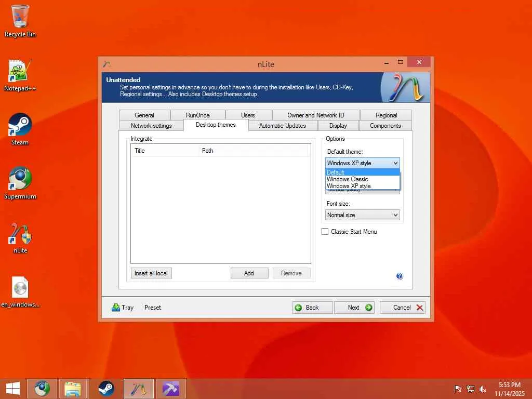Open the Supermium desktop shortcut
This screenshot has width=532, height=399.
(x=20, y=183)
